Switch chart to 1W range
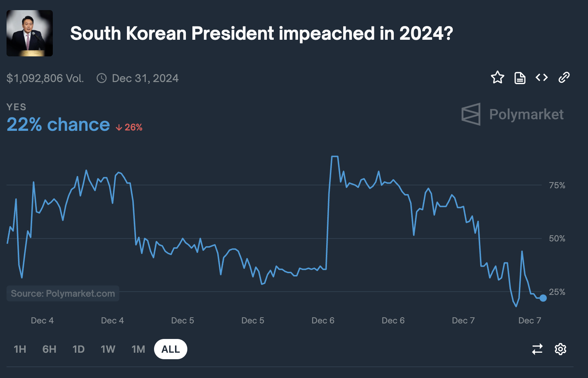 (x=108, y=349)
